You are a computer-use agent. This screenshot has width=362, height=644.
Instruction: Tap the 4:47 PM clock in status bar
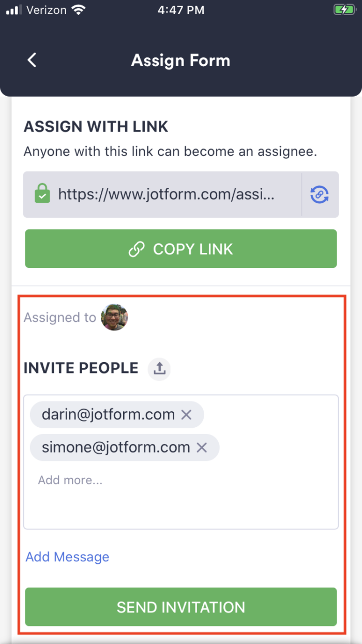pos(181,9)
